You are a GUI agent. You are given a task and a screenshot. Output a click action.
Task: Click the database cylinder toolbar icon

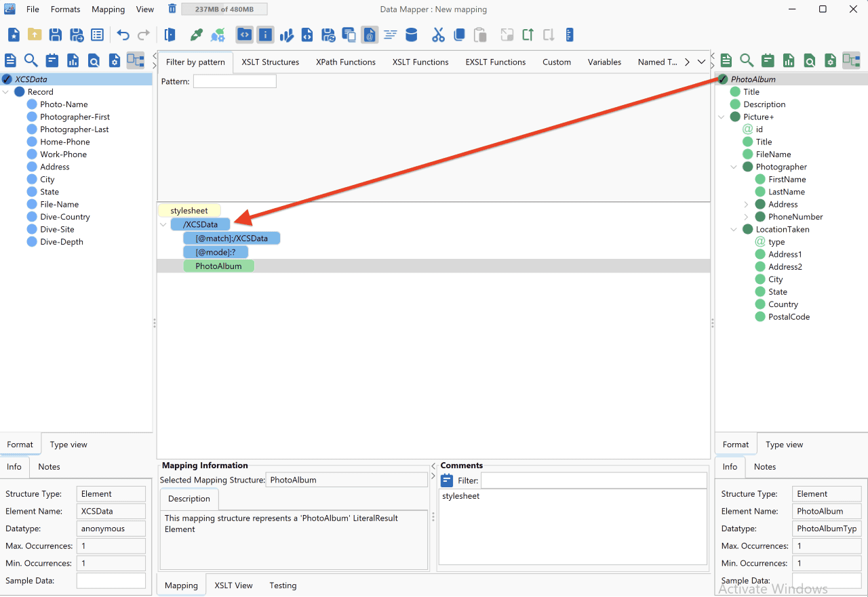coord(411,35)
